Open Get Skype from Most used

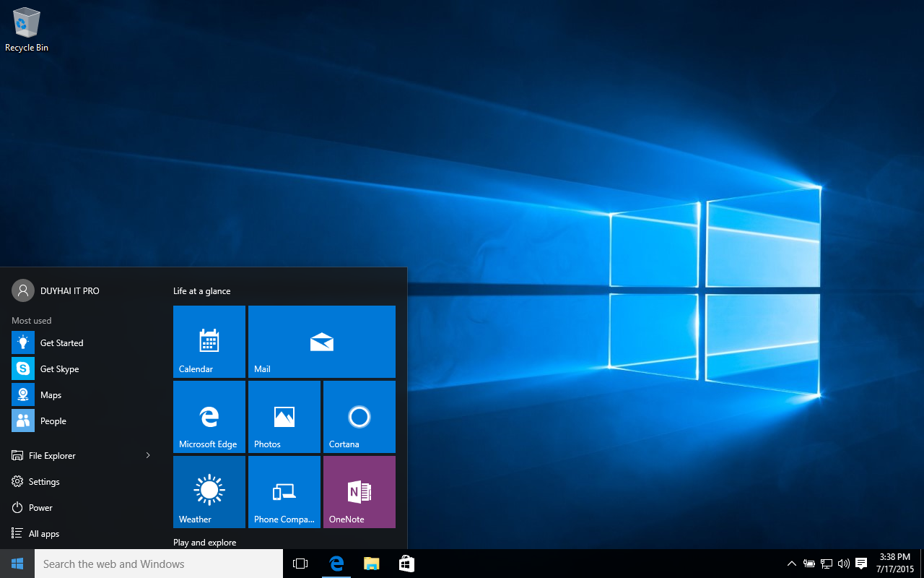point(82,368)
